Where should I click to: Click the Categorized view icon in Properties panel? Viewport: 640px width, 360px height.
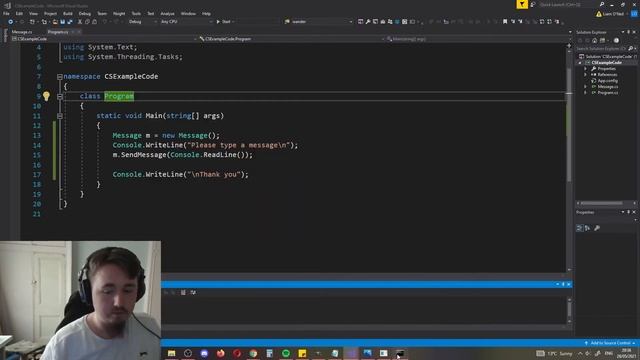click(579, 228)
